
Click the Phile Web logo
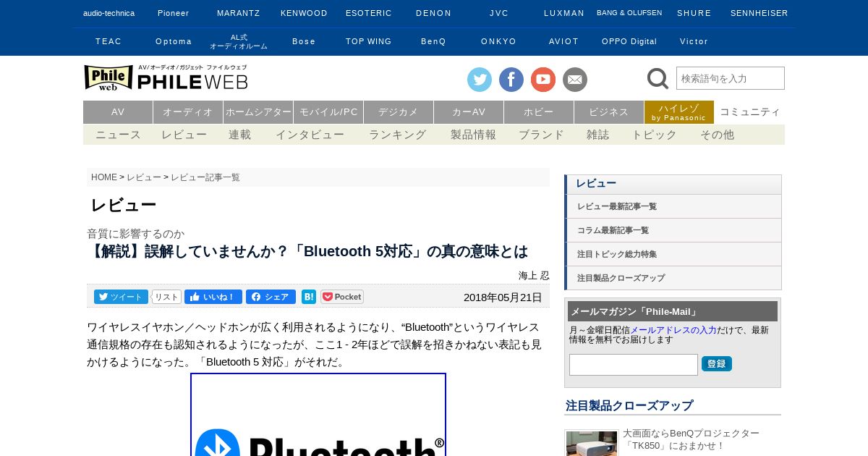[166, 77]
